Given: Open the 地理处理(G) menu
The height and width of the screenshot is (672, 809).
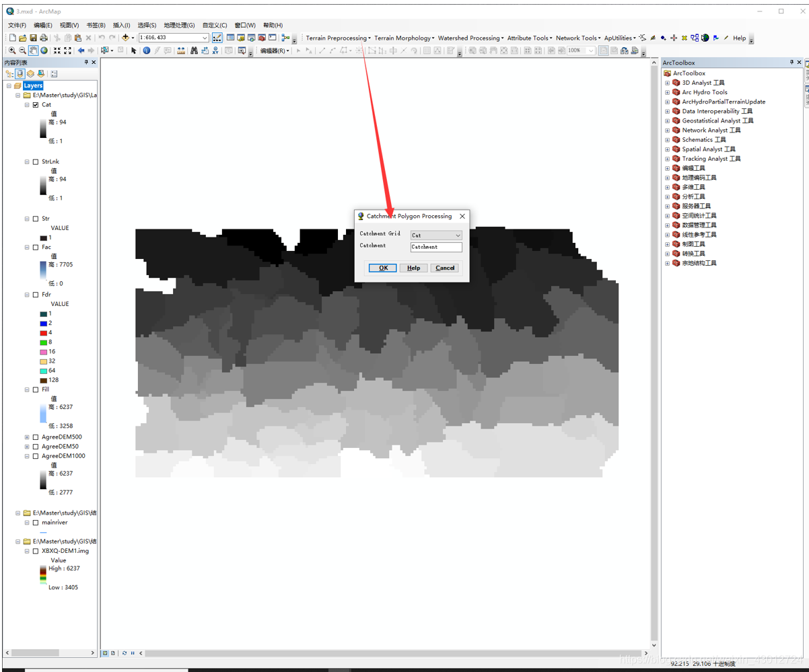Looking at the screenshot, I should [179, 25].
